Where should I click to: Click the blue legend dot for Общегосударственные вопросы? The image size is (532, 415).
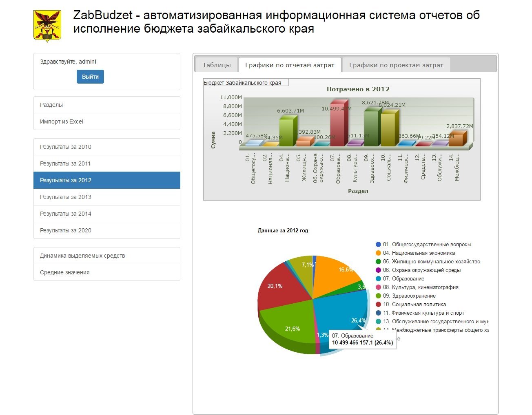[378, 245]
